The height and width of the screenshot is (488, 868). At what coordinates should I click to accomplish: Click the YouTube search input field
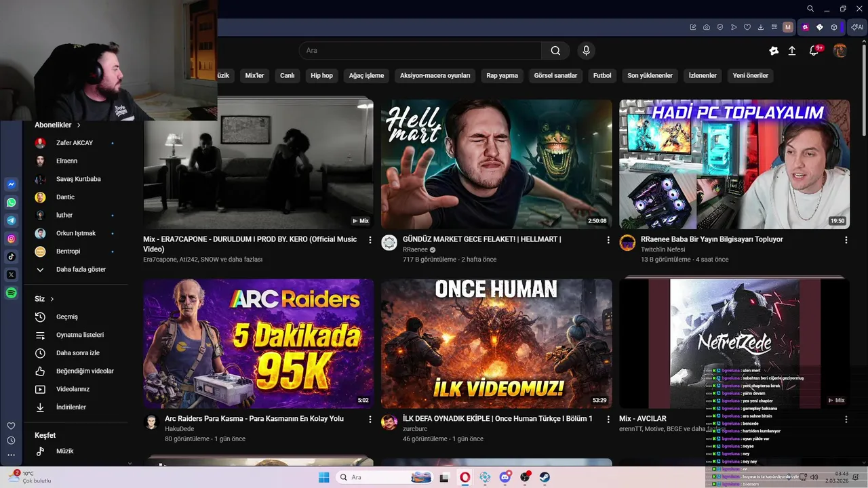(420, 51)
